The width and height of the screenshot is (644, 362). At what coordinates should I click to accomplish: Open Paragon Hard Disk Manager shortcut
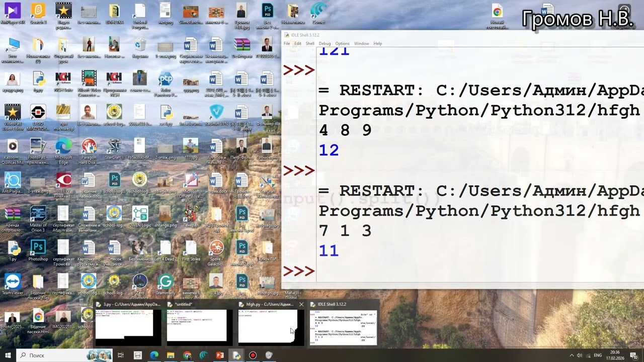coord(89,152)
